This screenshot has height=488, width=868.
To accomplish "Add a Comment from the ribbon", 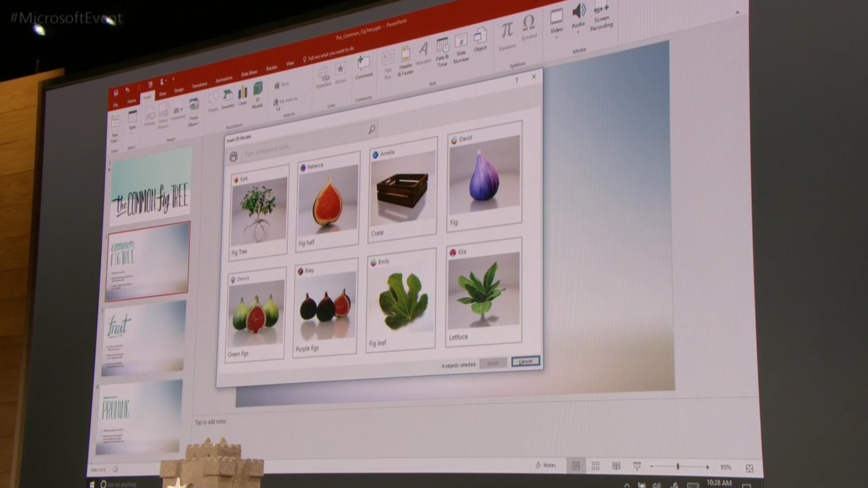I will click(364, 68).
